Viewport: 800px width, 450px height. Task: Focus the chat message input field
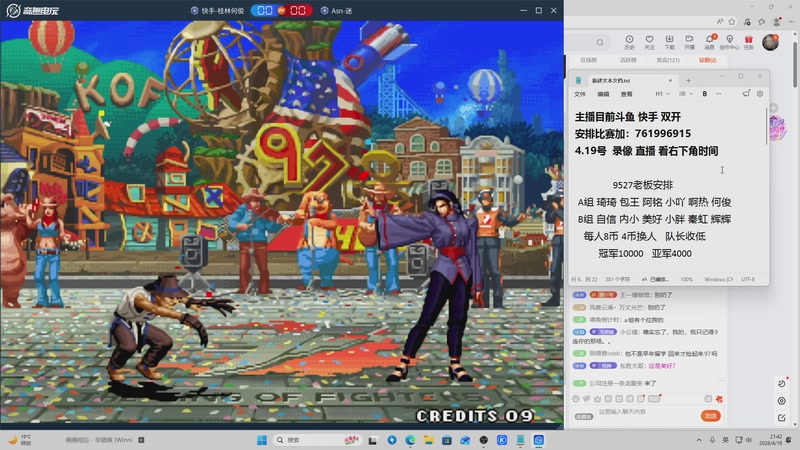coord(645,412)
